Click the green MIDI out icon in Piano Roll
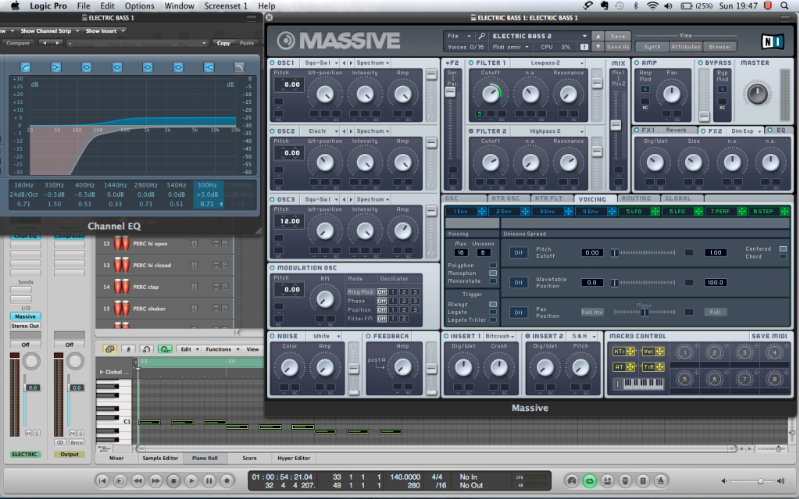This screenshot has width=799, height=499. coord(165,349)
